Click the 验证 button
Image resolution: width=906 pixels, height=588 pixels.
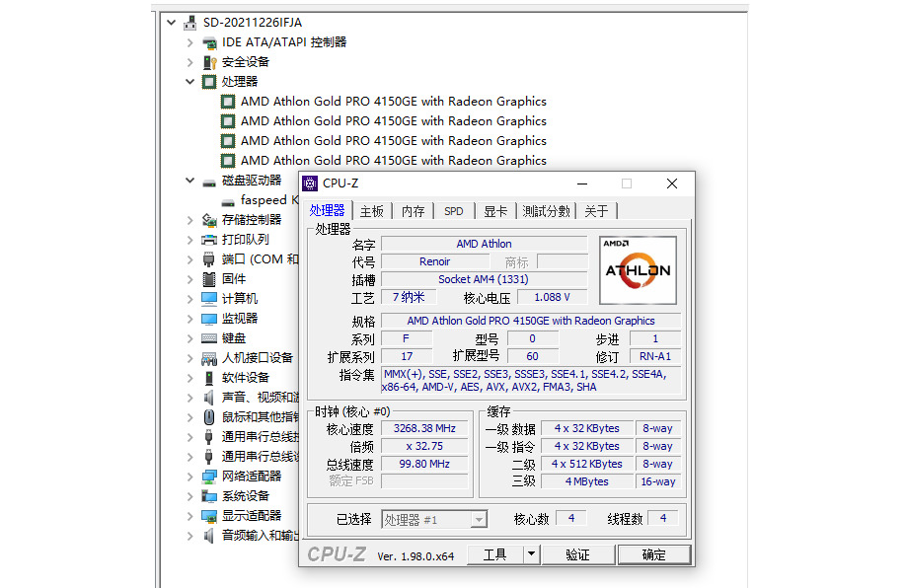[x=577, y=554]
